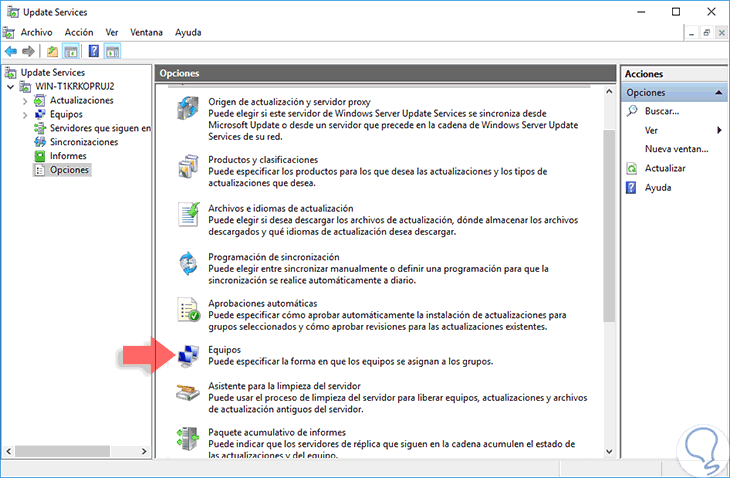Expand the Equipos tree node
This screenshot has height=478, width=730.
pos(25,115)
